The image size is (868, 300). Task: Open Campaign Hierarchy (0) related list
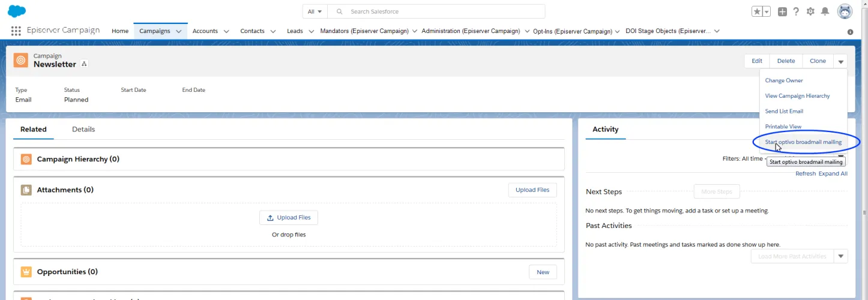(78, 160)
